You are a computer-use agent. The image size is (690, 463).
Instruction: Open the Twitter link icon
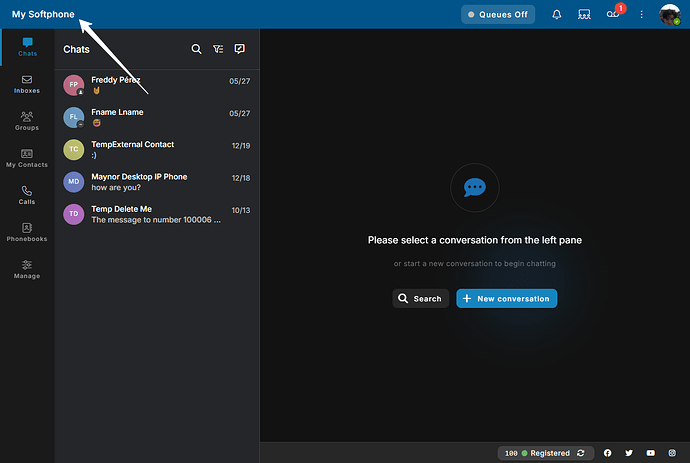(x=629, y=453)
